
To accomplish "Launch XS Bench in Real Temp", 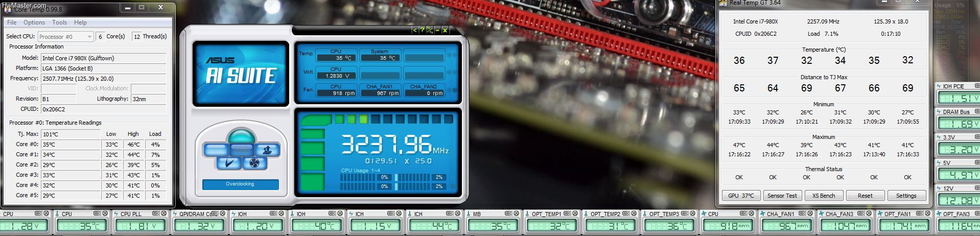I will pos(823,196).
